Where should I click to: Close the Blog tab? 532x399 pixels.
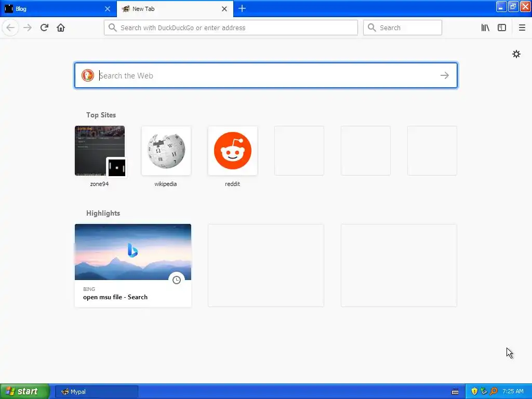(108, 9)
